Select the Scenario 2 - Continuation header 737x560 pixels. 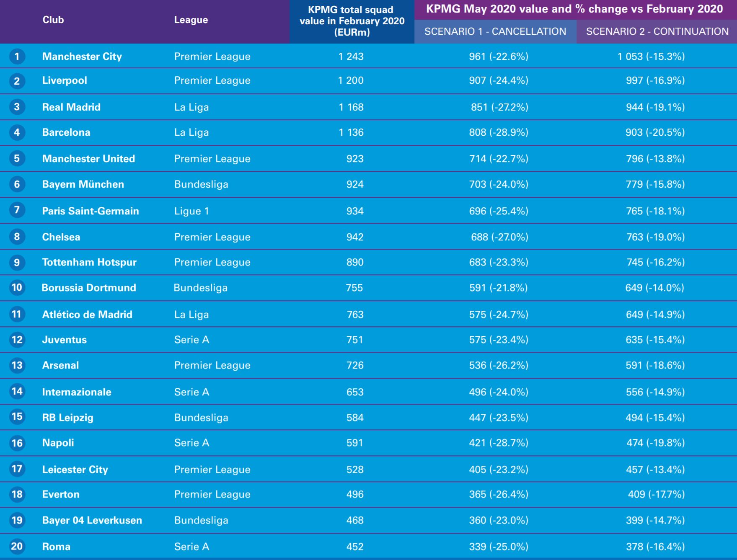(657, 31)
